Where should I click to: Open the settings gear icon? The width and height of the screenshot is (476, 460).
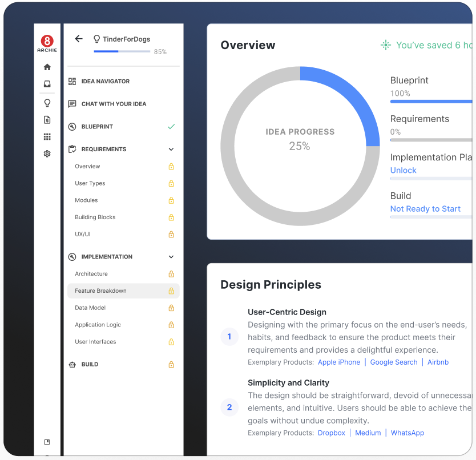point(47,154)
